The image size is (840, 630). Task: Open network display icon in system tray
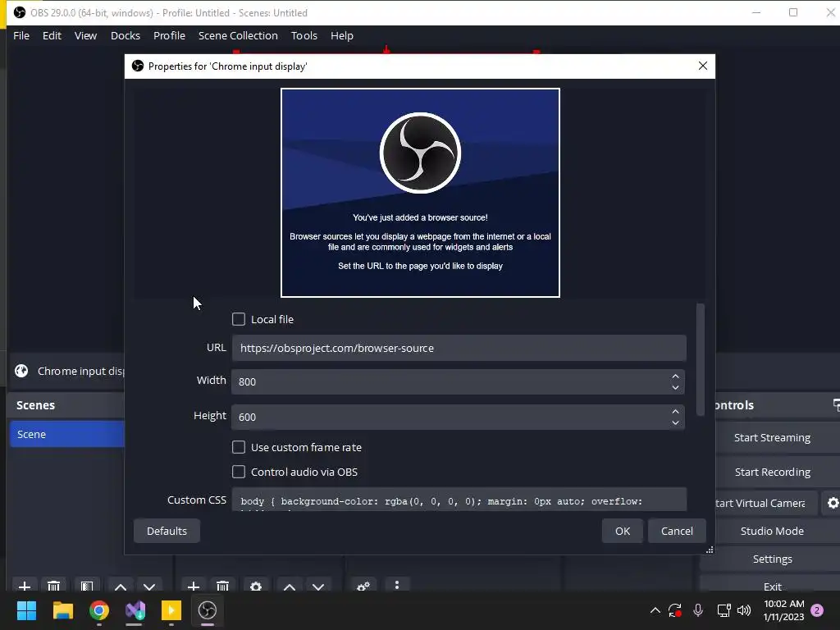(724, 610)
